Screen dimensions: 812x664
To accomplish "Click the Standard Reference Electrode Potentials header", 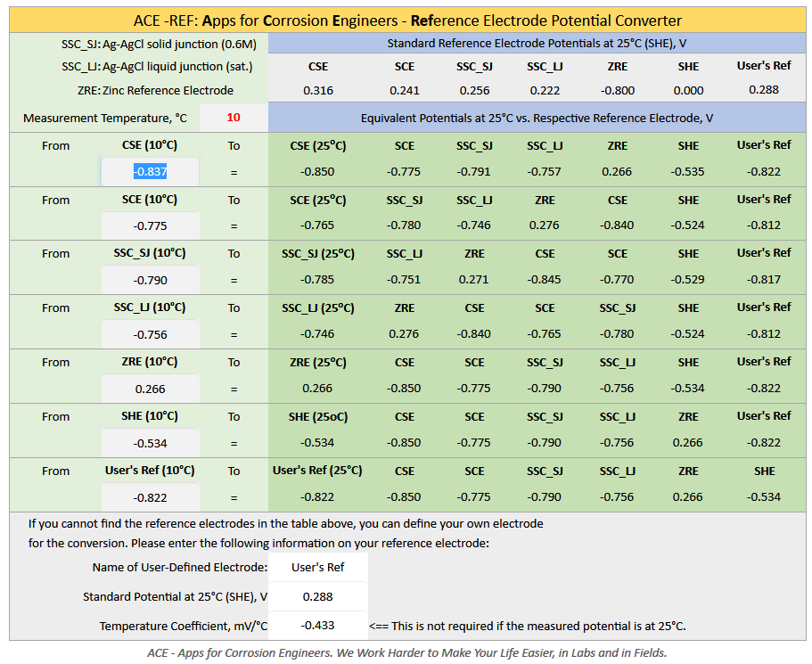I will [536, 44].
